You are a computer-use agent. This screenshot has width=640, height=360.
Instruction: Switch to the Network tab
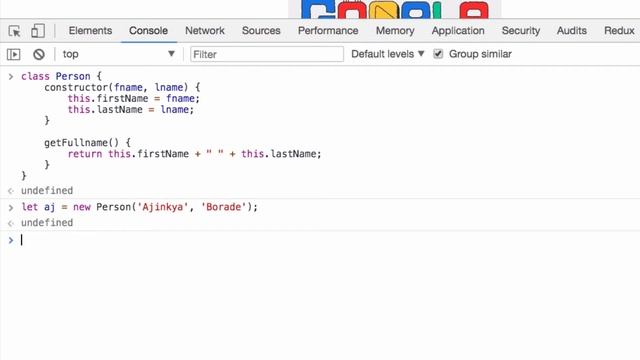(204, 31)
